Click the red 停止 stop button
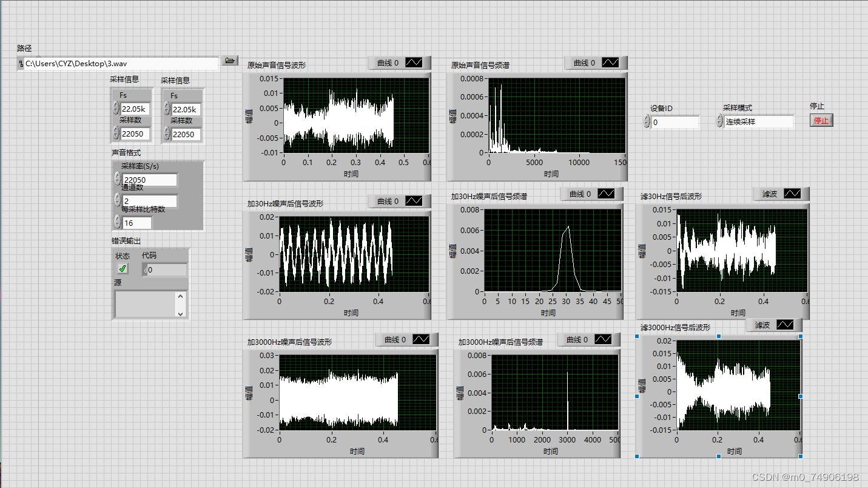 click(821, 120)
